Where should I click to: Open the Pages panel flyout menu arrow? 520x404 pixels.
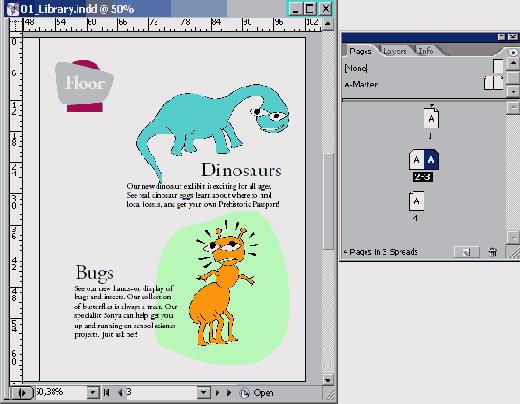tap(513, 52)
